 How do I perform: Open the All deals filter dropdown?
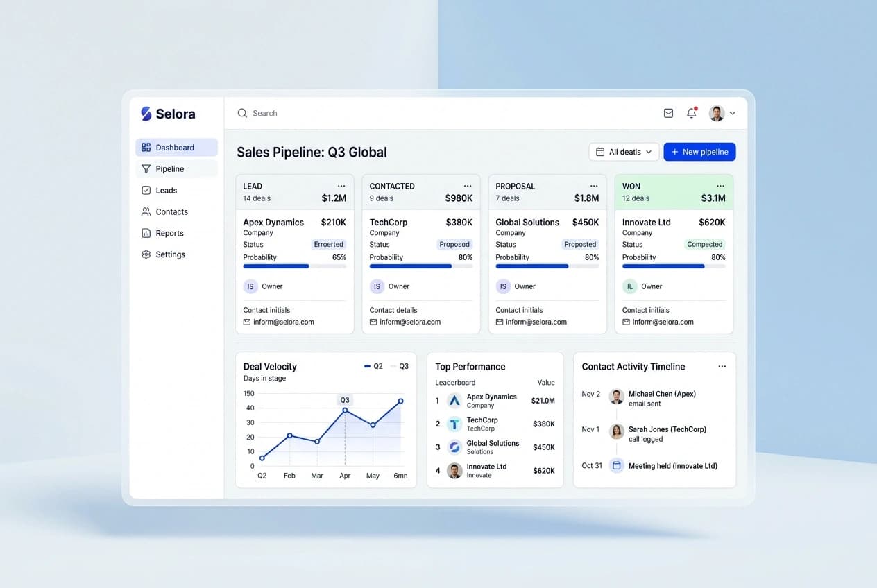[x=624, y=152]
